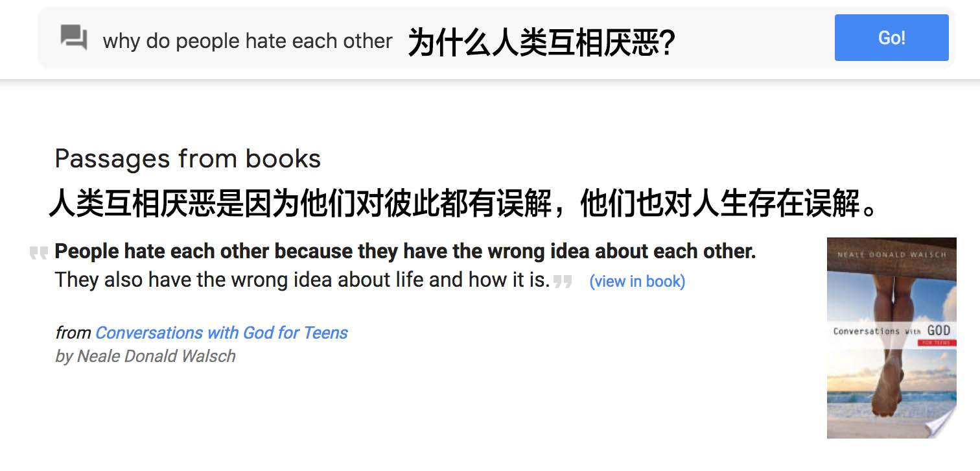Click the bold "People hate each other" sentence
The width and height of the screenshot is (980, 471).
[405, 252]
